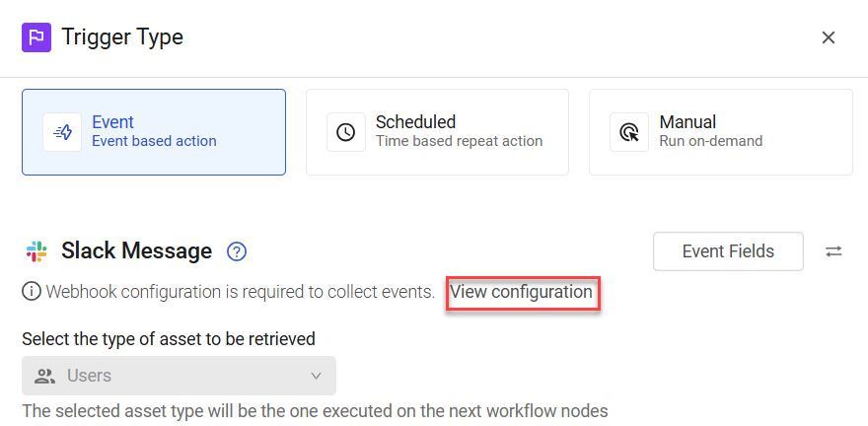Open the help question mark beside Slack Message
This screenshot has width=868, height=426.
click(237, 251)
